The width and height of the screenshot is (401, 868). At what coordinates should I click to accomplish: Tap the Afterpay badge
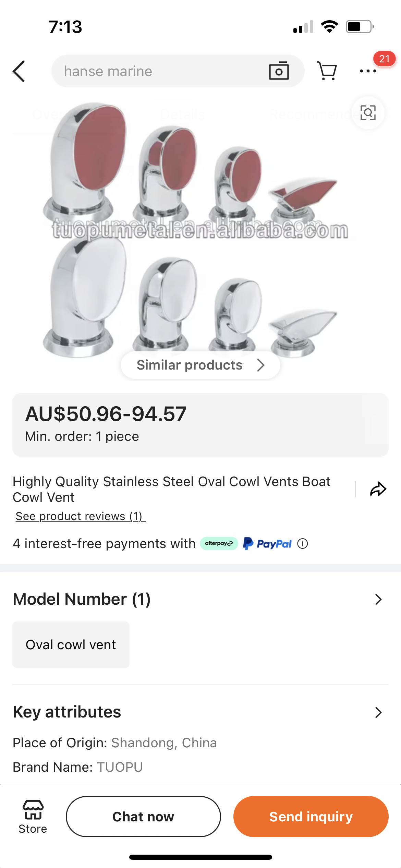click(x=219, y=543)
